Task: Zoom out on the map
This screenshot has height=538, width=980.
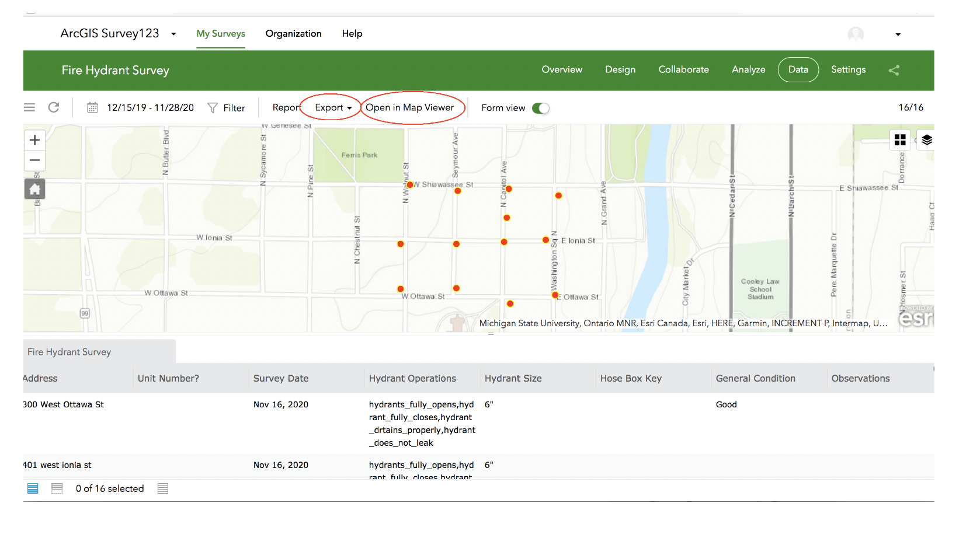Action: (x=34, y=160)
